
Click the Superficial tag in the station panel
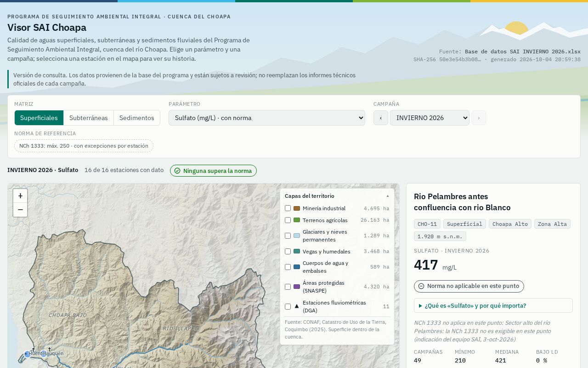tap(465, 224)
